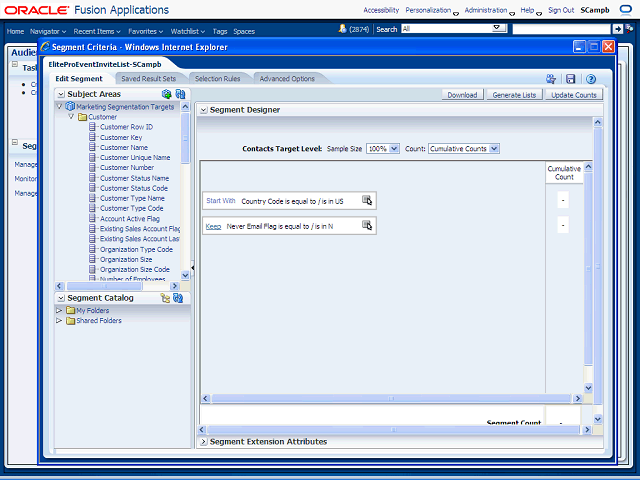Click the Oracle icon at top right
The width and height of the screenshot is (640, 480).
626,10
